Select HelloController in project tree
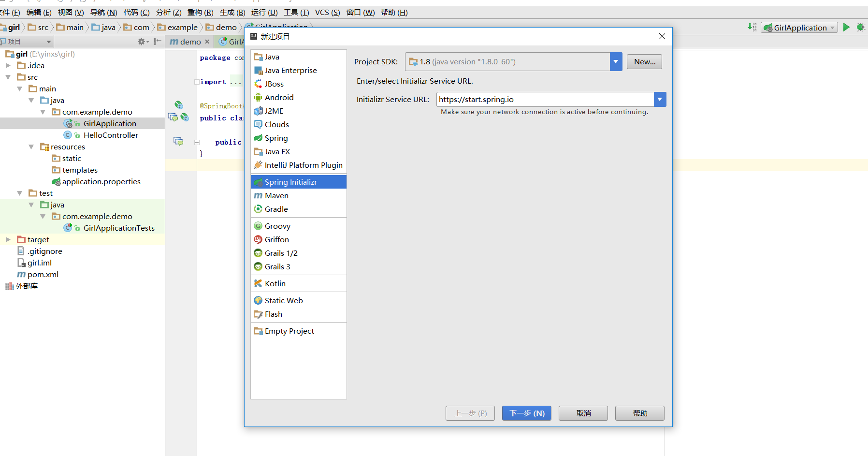Viewport: 868px width, 456px height. click(111, 135)
